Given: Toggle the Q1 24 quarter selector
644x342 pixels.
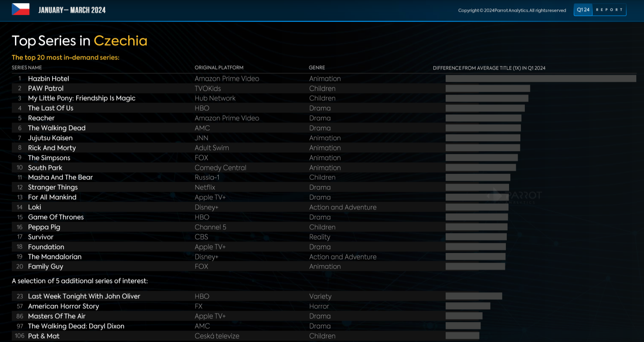Looking at the screenshot, I should (x=583, y=9).
